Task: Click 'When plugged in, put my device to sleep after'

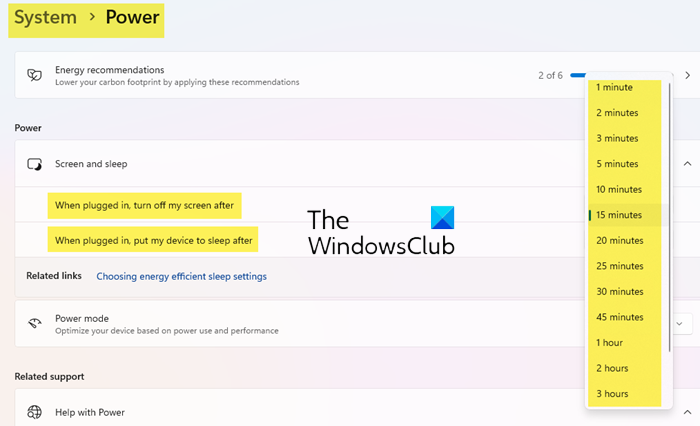Action: (x=154, y=241)
